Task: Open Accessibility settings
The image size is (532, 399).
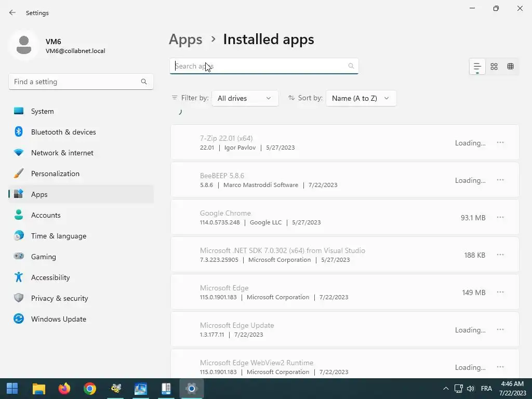Action: [x=81, y=277]
